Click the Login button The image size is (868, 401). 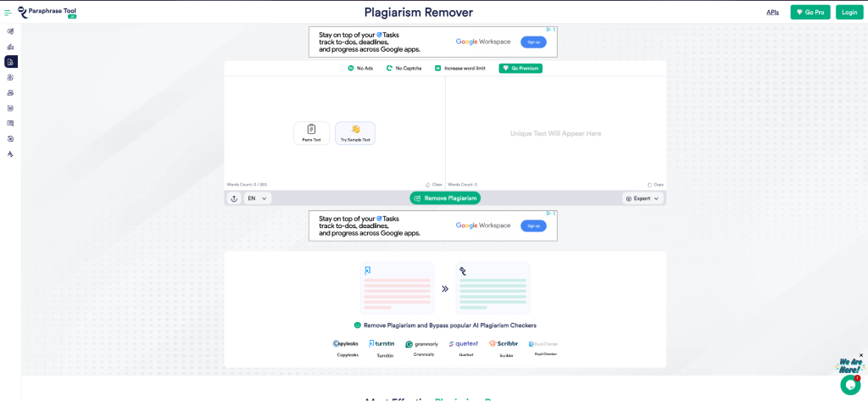(x=849, y=13)
